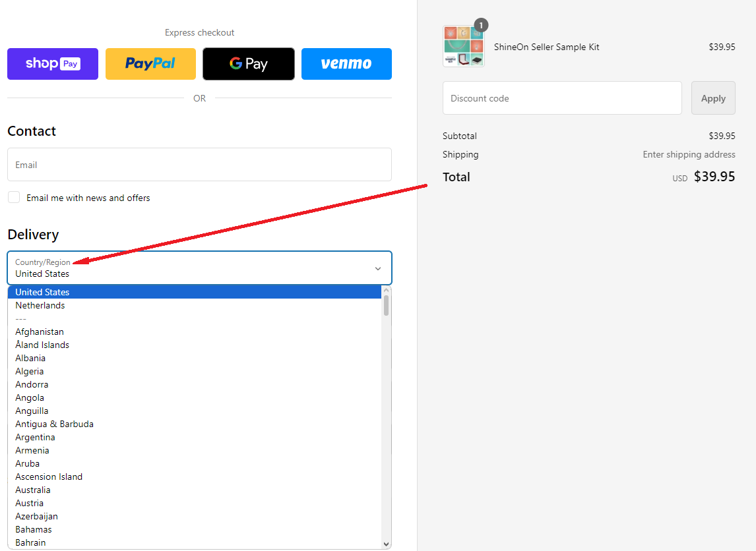
Task: Check out with PayPal button
Action: tap(150, 63)
